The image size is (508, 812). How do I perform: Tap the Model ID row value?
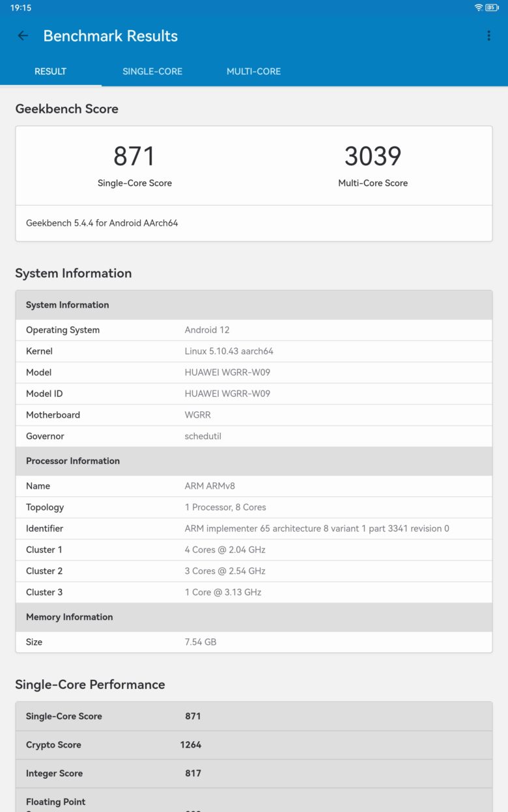[227, 394]
